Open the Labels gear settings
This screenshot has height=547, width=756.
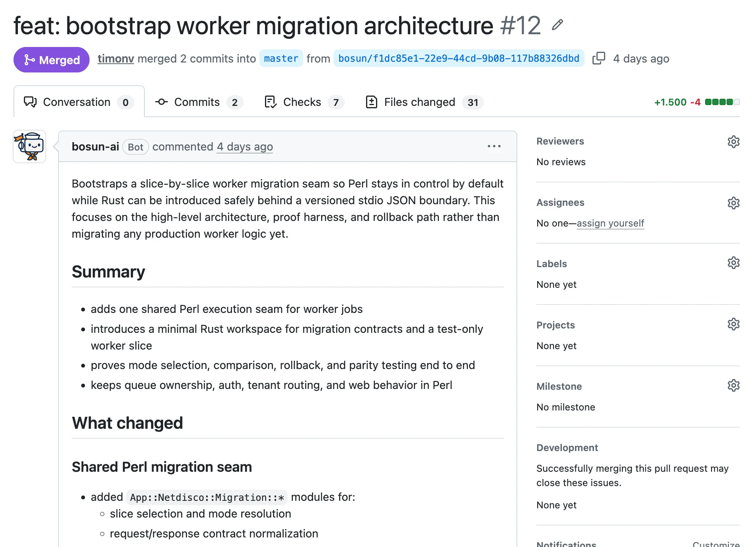tap(733, 263)
